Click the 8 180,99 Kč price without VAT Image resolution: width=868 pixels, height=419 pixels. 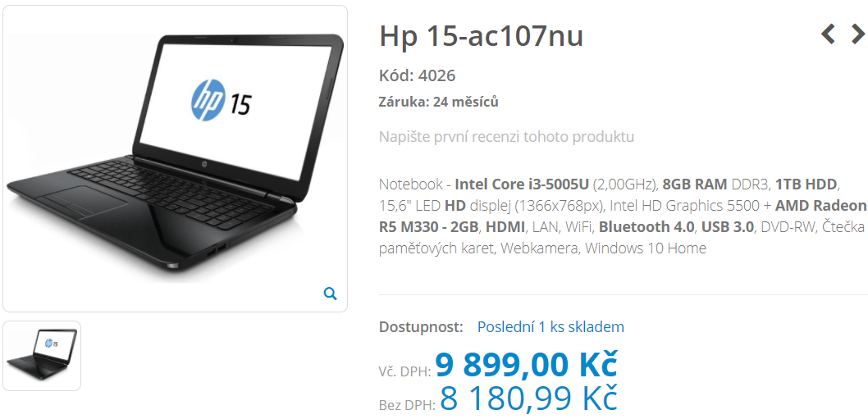tap(528, 398)
